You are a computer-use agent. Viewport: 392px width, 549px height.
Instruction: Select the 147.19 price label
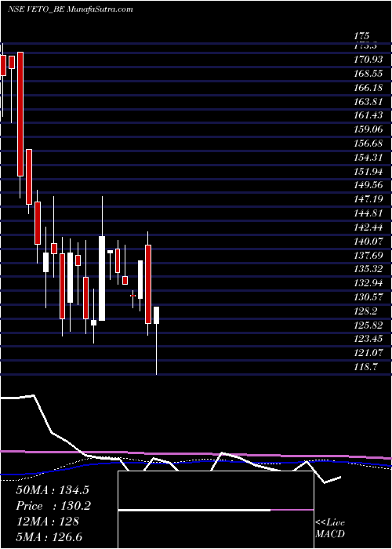(368, 199)
